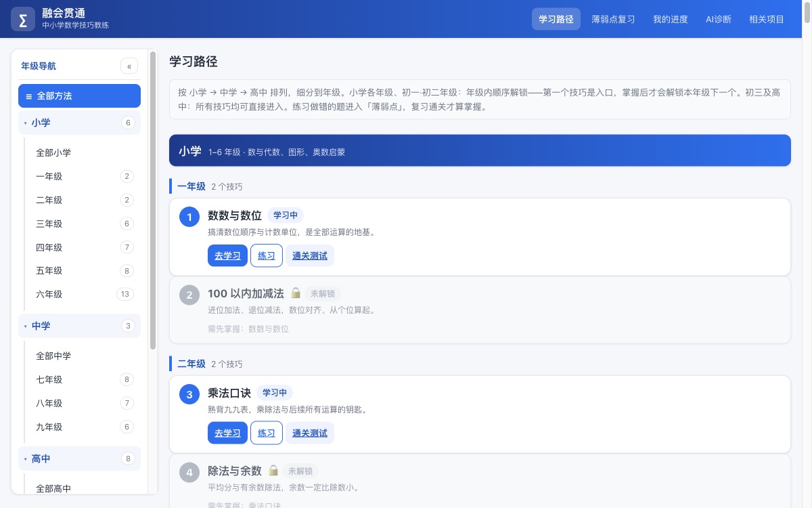Click 去学习 for 乘法口诀
The width and height of the screenshot is (812, 508).
pyautogui.click(x=227, y=433)
